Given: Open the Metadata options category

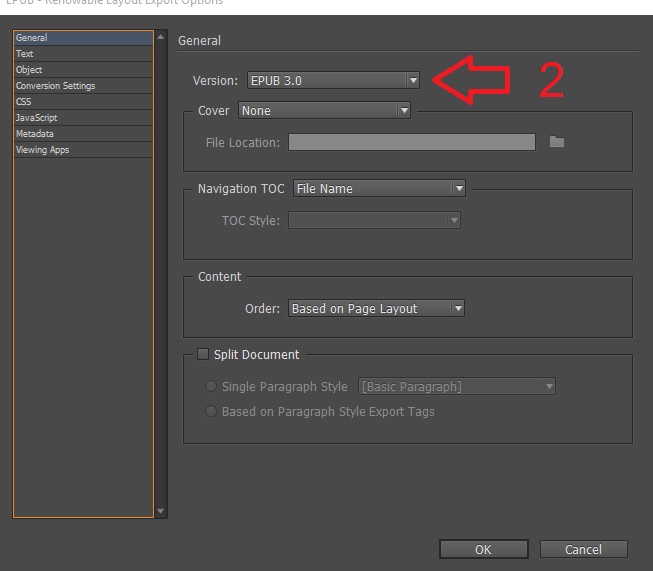Looking at the screenshot, I should (83, 134).
